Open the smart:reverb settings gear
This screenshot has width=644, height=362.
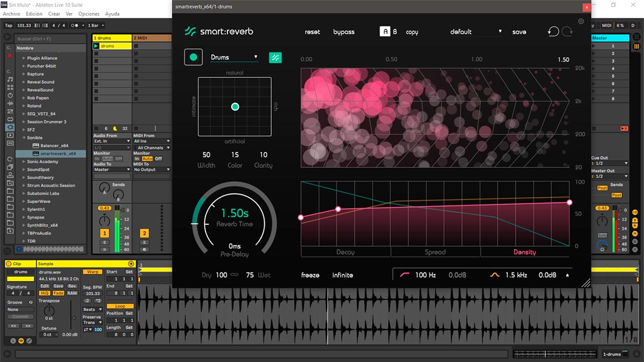(581, 21)
